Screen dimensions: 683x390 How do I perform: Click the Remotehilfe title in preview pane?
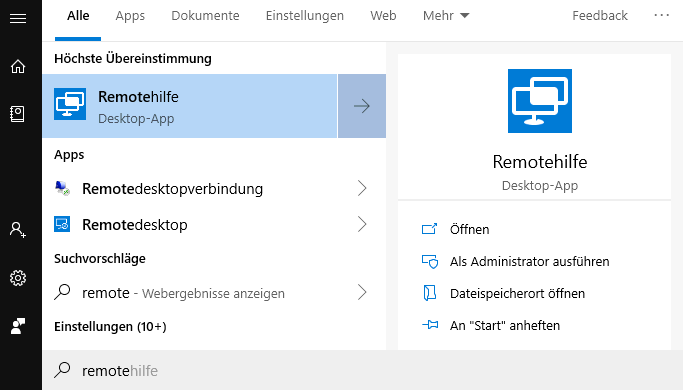tap(540, 162)
